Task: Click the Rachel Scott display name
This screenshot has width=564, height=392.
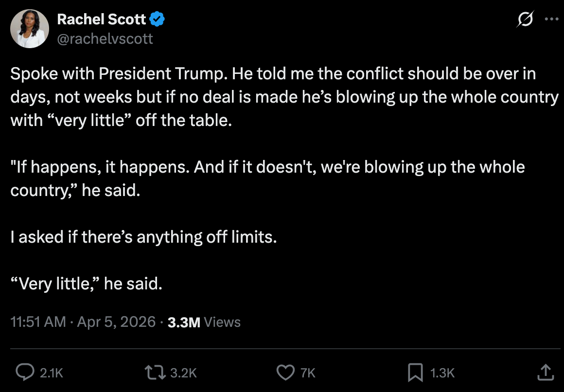Action: tap(102, 19)
